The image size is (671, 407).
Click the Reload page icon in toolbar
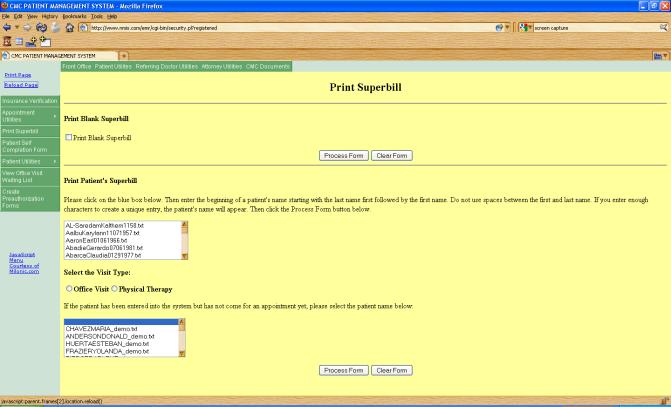tap(40, 28)
